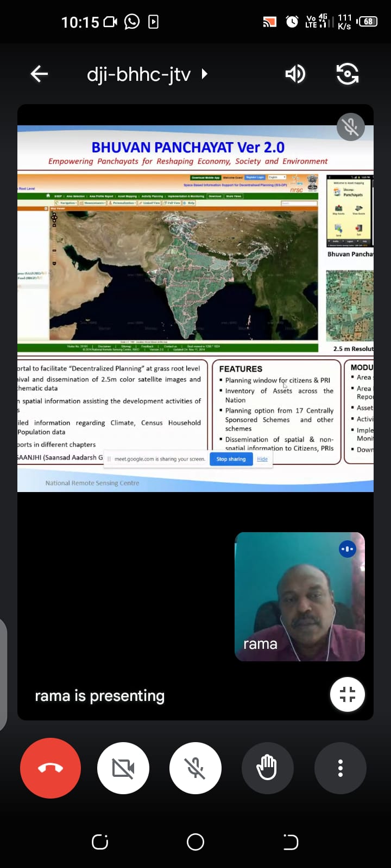Viewport: 391px width, 868px height.
Task: Exit fullscreen with the minimize icon
Action: [x=348, y=694]
